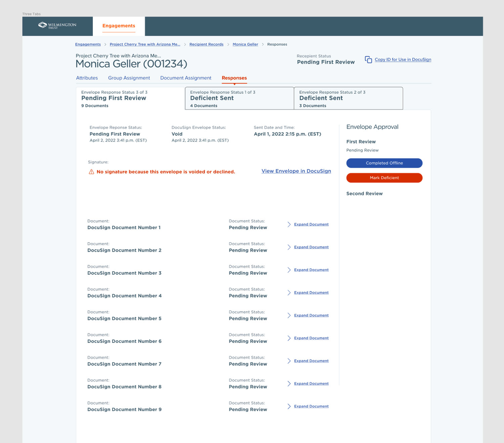
Task: Open Expand Document link for Document Number 7
Action: tap(311, 361)
